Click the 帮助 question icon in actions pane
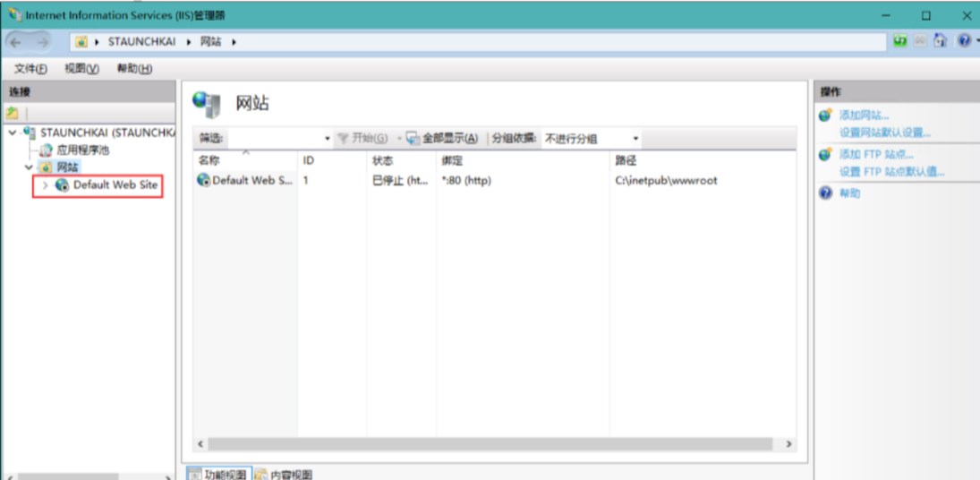The height and width of the screenshot is (480, 980). (826, 193)
